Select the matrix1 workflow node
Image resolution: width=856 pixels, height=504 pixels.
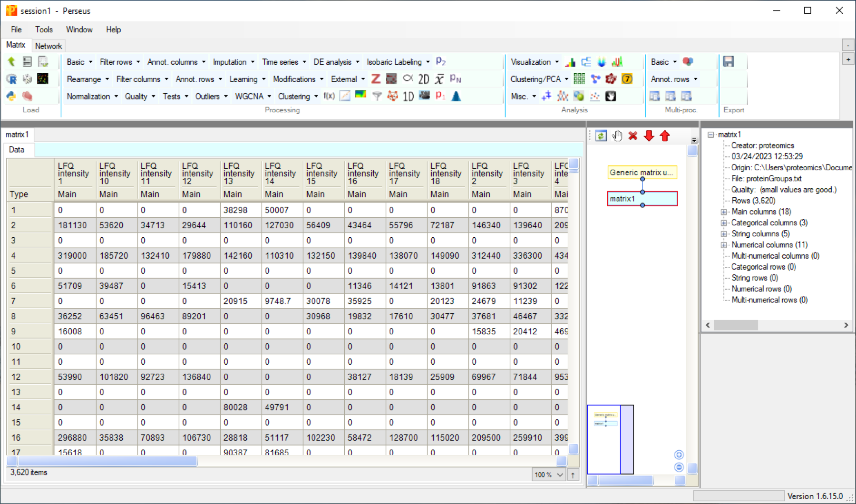(642, 199)
